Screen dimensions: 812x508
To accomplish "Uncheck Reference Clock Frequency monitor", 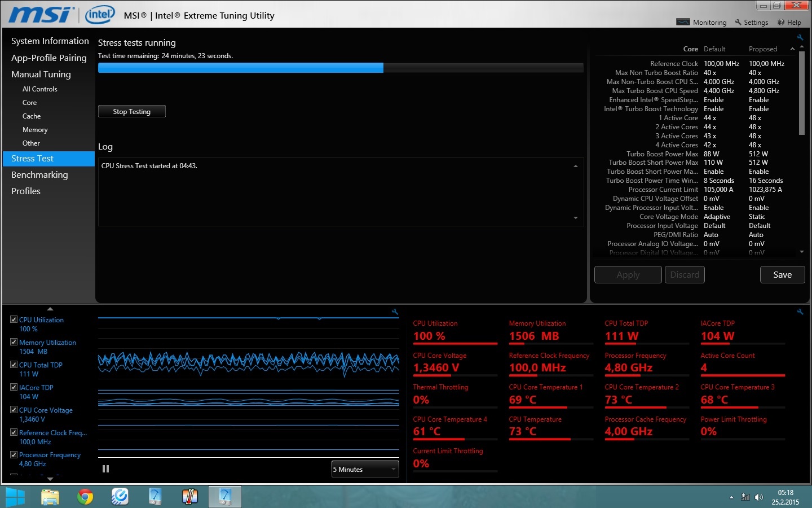I will (14, 432).
